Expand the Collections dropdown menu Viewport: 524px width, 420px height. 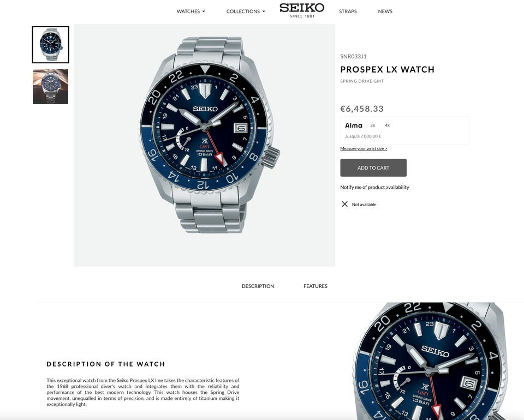tap(246, 11)
